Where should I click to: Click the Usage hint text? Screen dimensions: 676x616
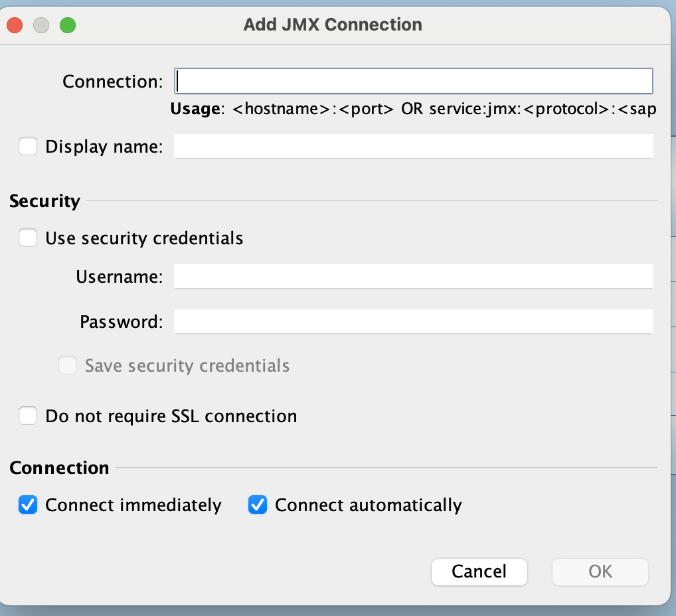point(414,109)
